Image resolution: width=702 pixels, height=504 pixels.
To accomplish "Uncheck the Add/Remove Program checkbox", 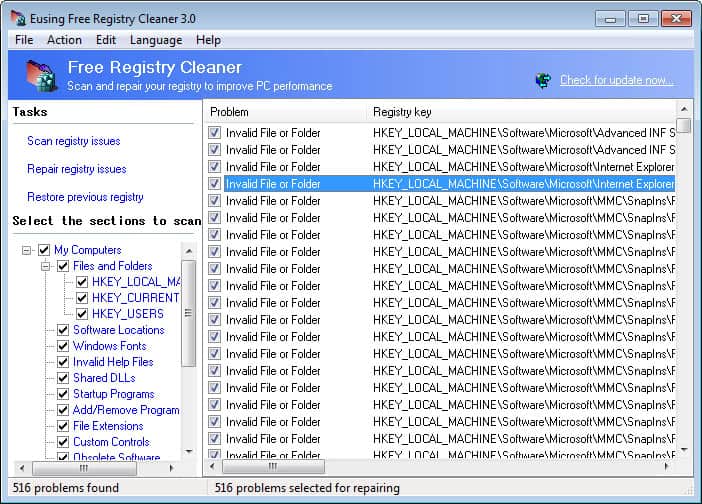I will point(63,410).
